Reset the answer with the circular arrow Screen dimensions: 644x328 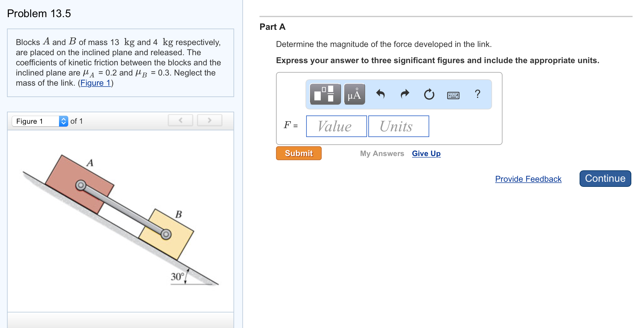(429, 94)
